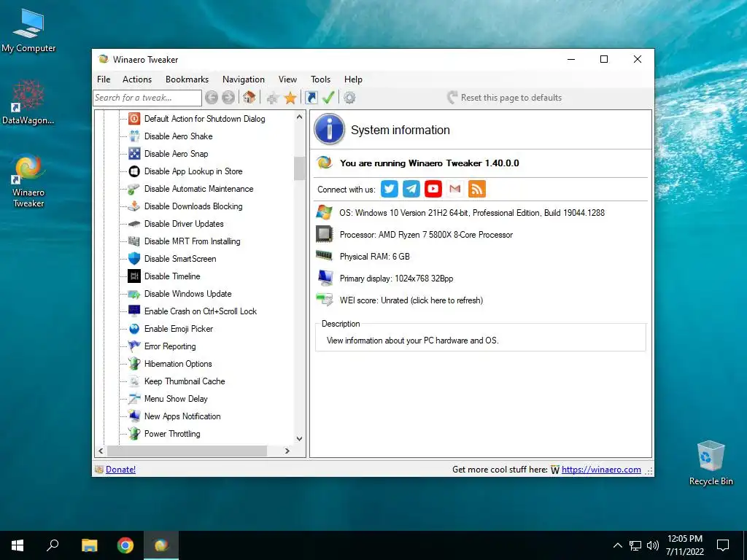Click the Default Action for Shutdown Dialog icon

[134, 119]
